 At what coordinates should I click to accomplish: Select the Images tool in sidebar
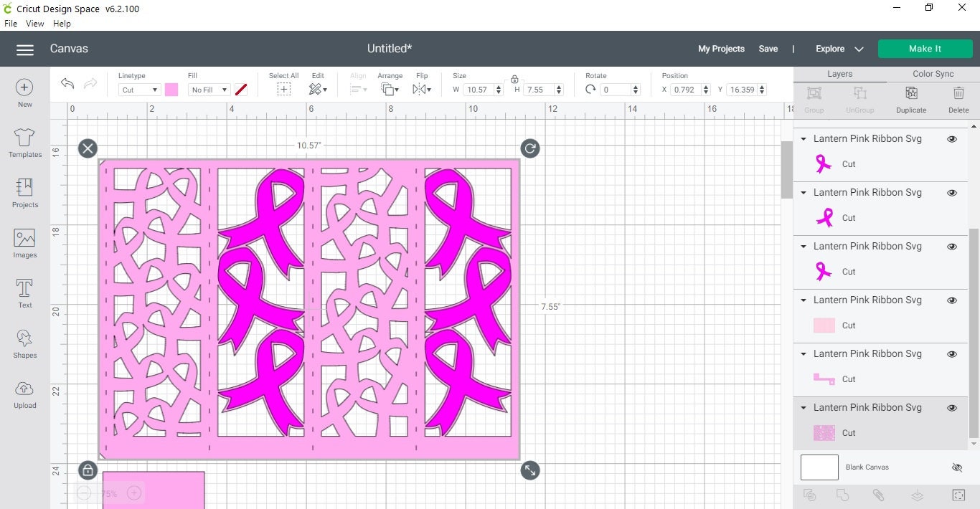(x=24, y=243)
